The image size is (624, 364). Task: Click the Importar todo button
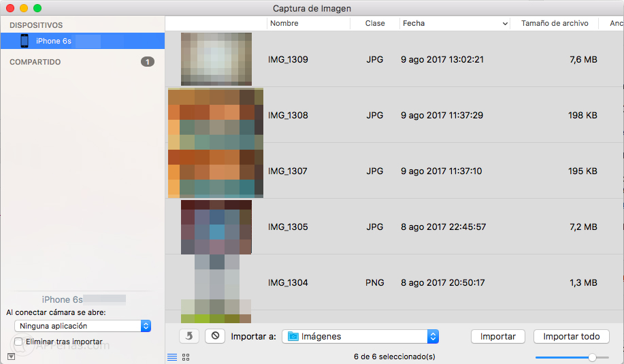click(x=571, y=336)
